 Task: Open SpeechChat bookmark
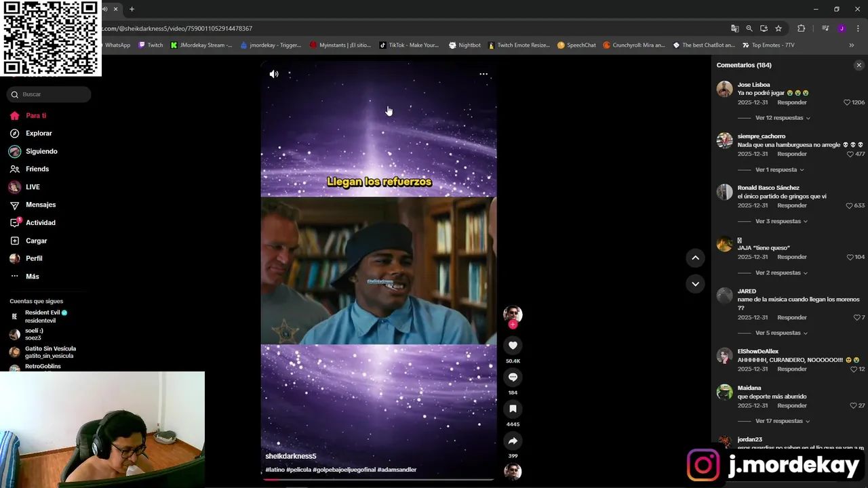click(x=576, y=45)
